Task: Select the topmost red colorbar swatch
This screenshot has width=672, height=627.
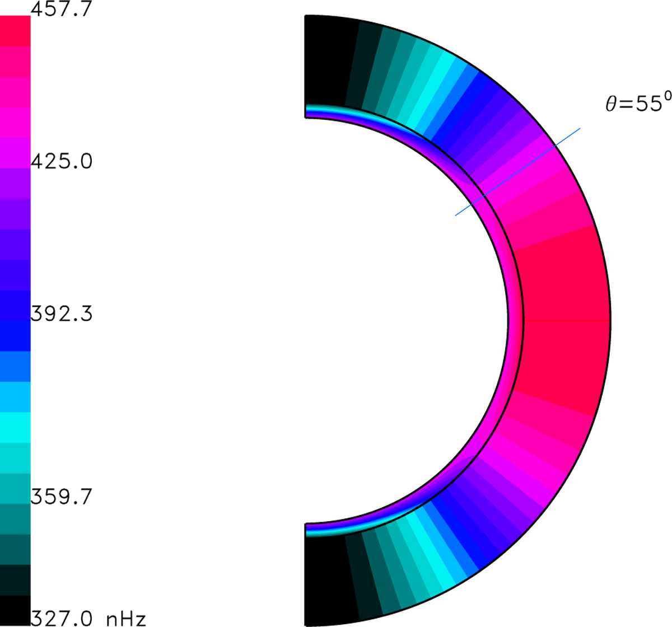Action: pos(15,30)
